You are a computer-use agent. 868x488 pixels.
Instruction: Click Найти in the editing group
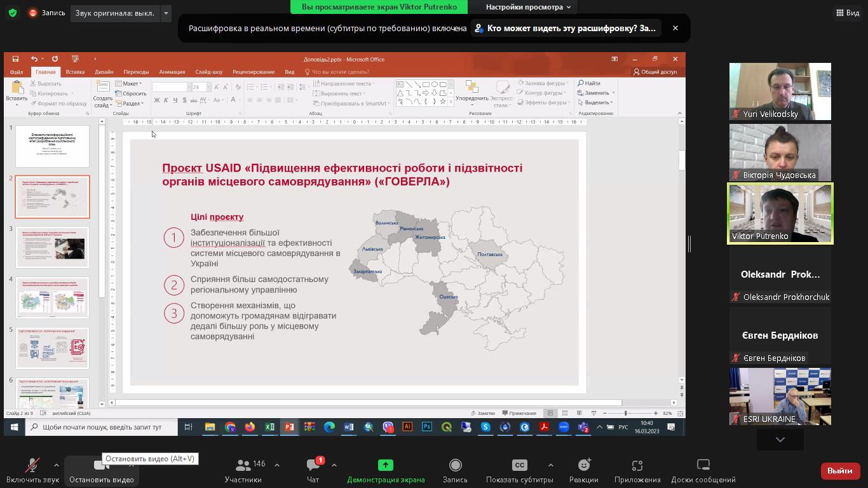[589, 83]
